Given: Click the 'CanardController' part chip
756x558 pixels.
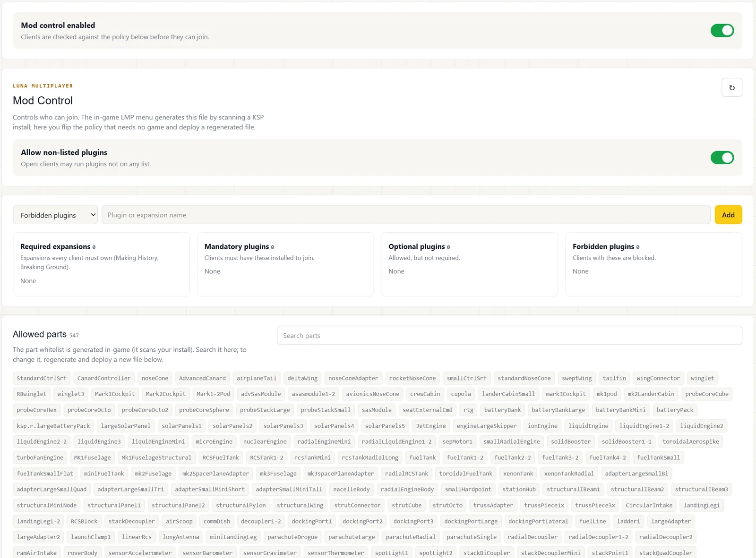Looking at the screenshot, I should [104, 378].
